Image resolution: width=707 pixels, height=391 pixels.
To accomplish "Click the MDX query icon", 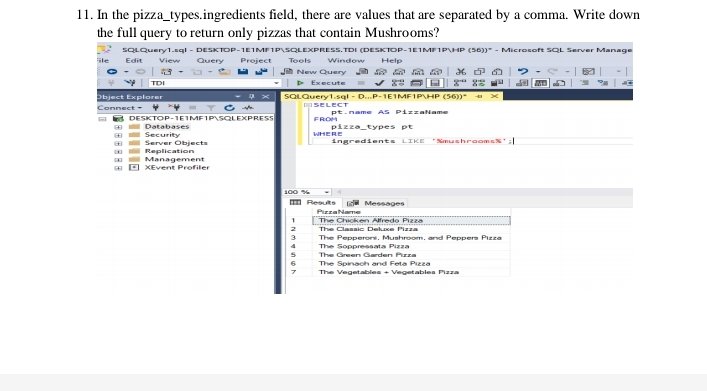I will (381, 71).
